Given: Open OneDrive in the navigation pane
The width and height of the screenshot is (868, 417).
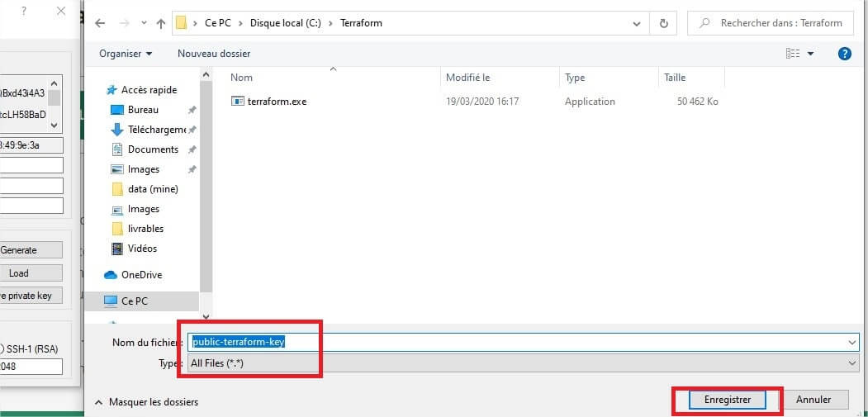Looking at the screenshot, I should (x=141, y=275).
